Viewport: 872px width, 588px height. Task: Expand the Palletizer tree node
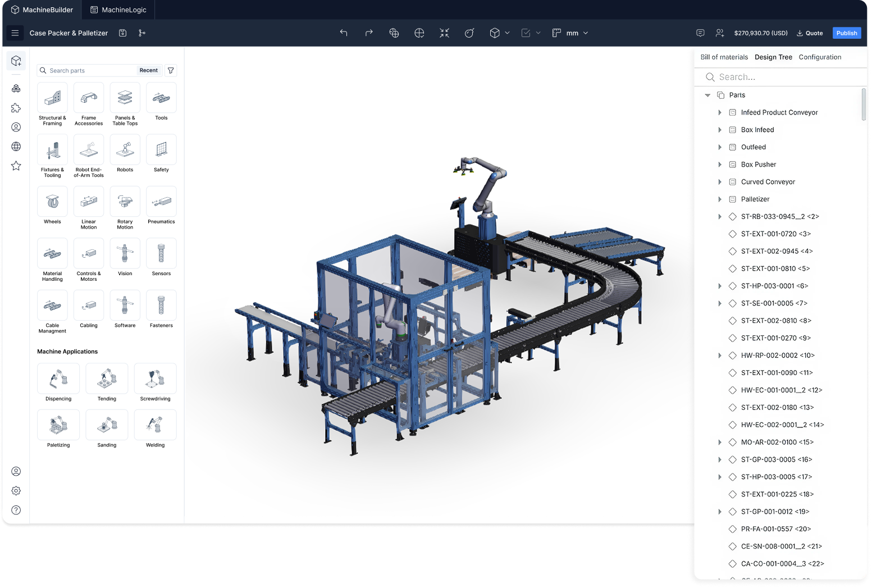pyautogui.click(x=720, y=199)
